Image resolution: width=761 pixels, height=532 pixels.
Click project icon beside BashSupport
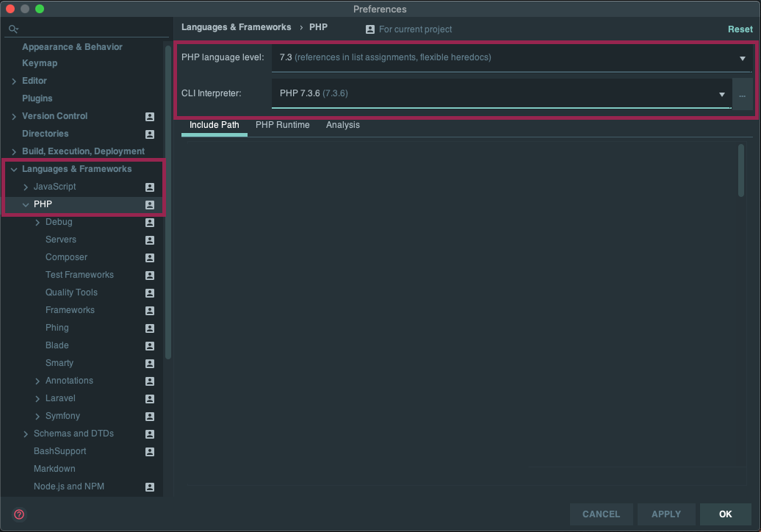pos(150,451)
